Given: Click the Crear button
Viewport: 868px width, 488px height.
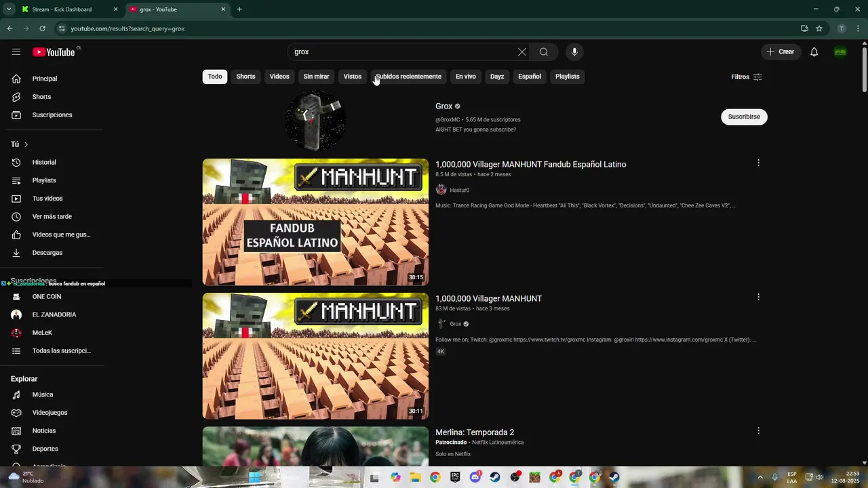Looking at the screenshot, I should pos(781,52).
